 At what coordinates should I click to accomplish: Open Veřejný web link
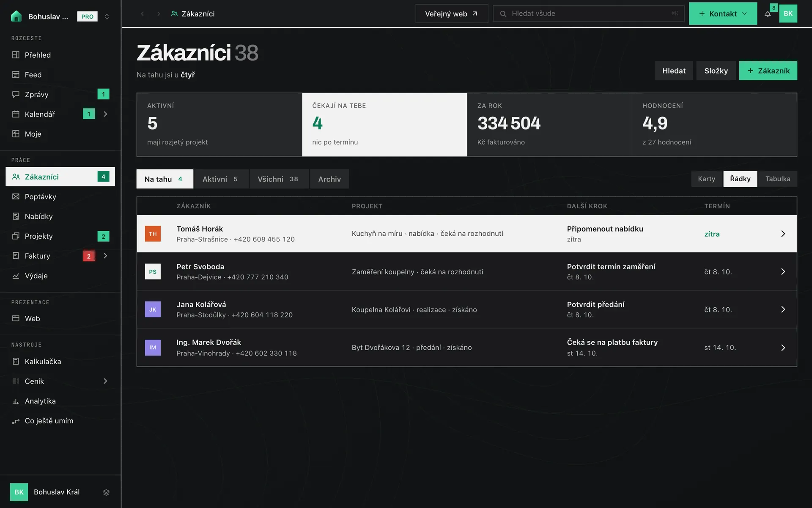click(x=451, y=14)
